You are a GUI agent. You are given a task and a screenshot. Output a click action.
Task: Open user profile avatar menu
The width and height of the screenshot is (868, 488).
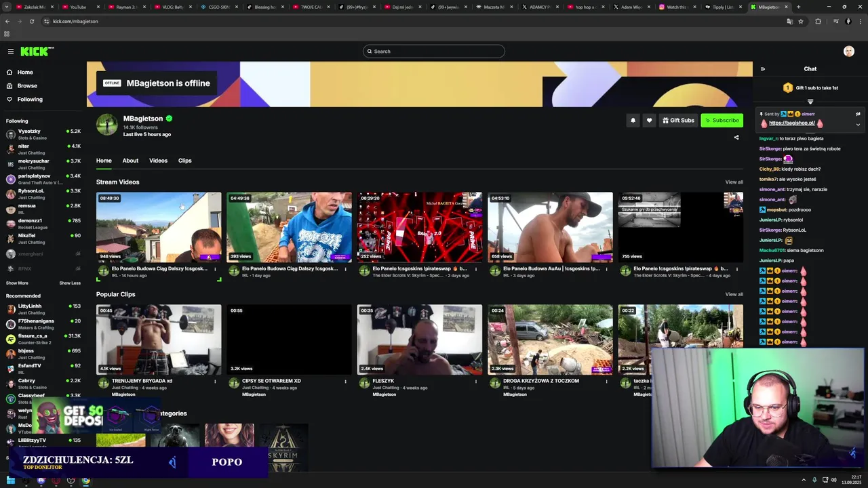pos(848,52)
